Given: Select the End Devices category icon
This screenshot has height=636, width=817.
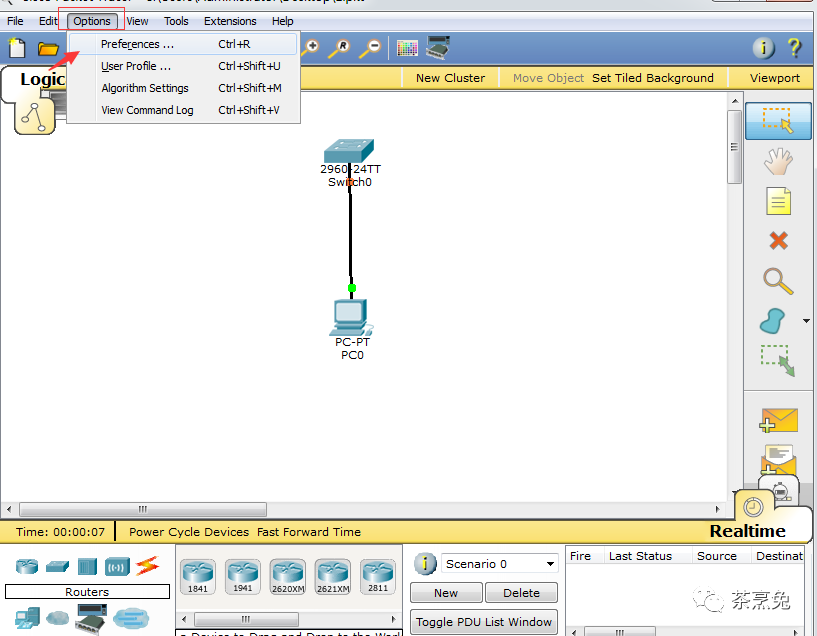Looking at the screenshot, I should (28, 619).
